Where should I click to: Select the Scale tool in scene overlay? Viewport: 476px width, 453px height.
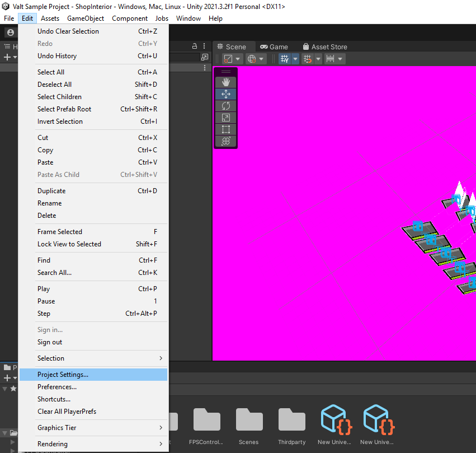pyautogui.click(x=225, y=118)
